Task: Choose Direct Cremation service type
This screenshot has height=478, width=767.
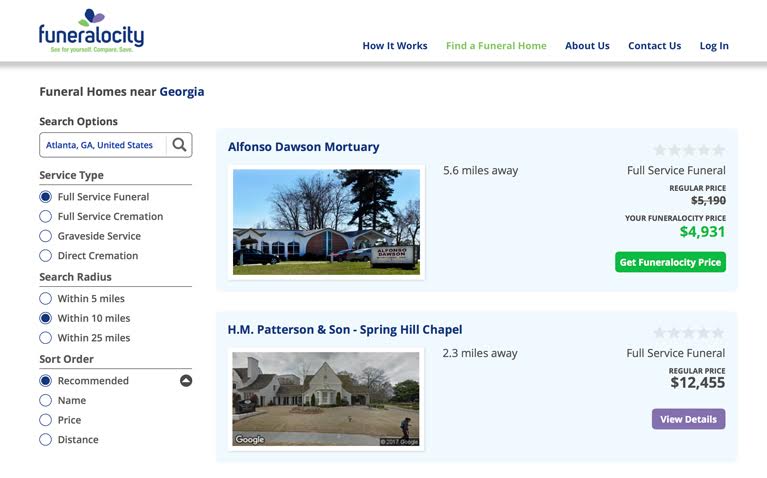Action: (45, 255)
